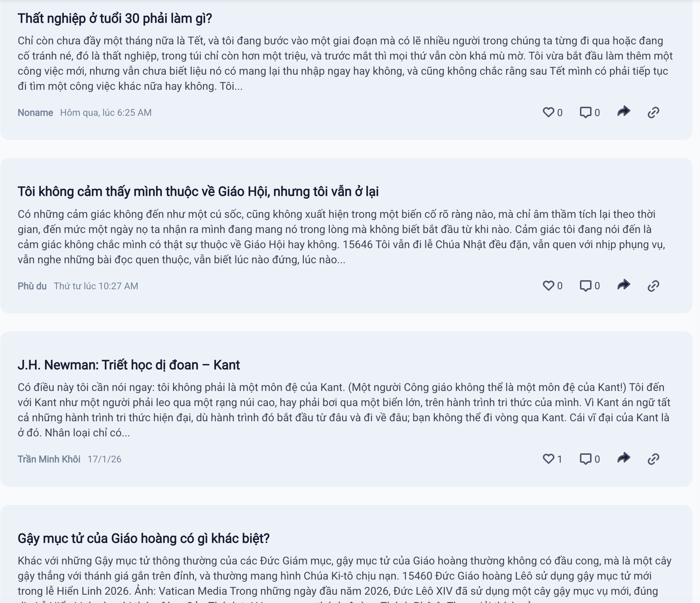Like the 'Thất nghiệp ở tuổi 30' post
Screen dimensions: 700x603
click(548, 113)
